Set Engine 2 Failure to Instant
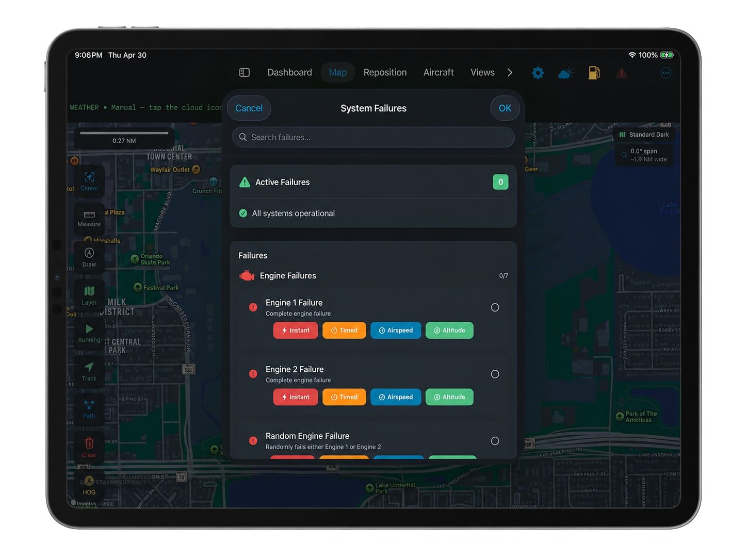 pos(296,397)
